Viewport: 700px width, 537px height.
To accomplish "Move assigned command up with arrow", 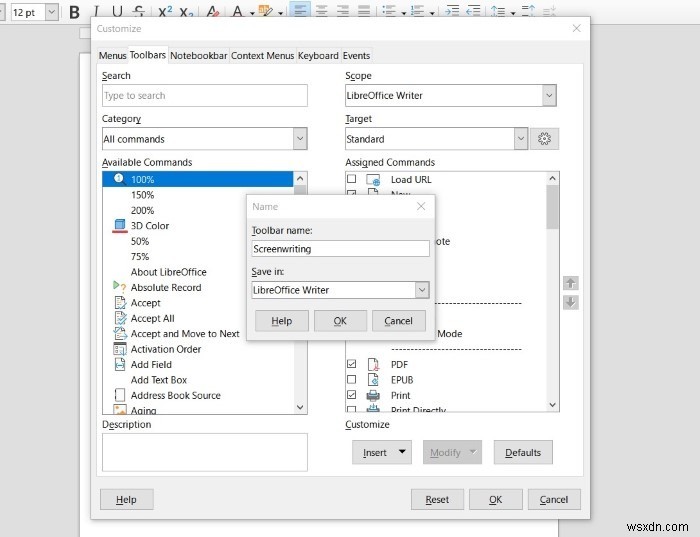I will (571, 283).
